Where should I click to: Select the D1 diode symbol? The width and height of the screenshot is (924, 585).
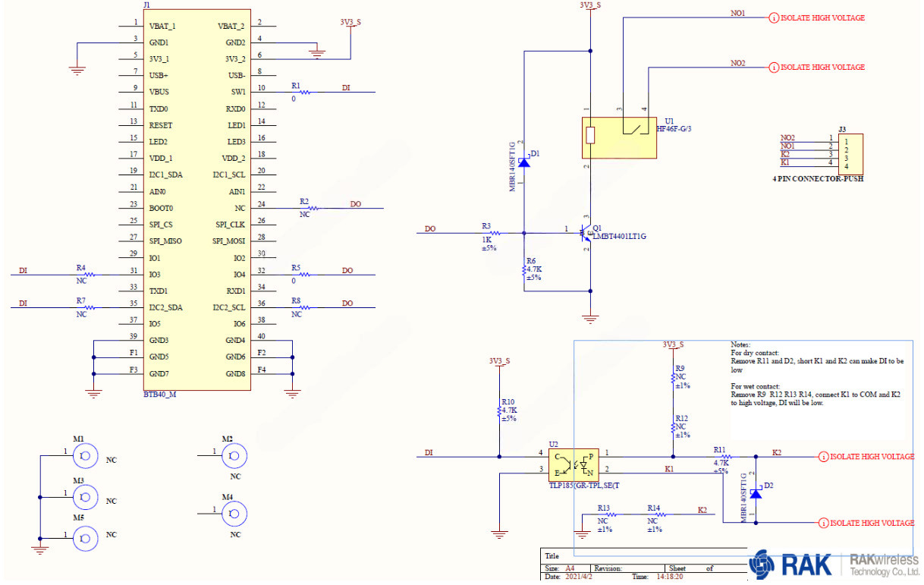(523, 162)
